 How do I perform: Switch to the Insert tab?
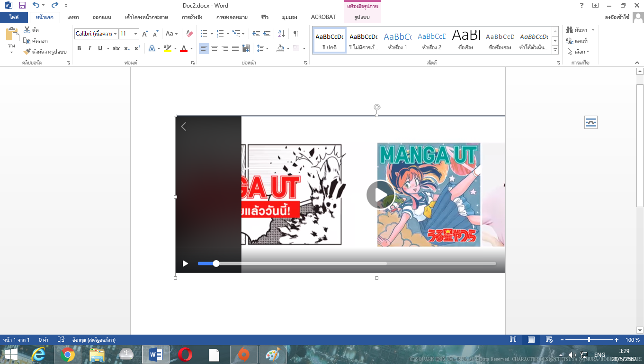click(x=73, y=17)
